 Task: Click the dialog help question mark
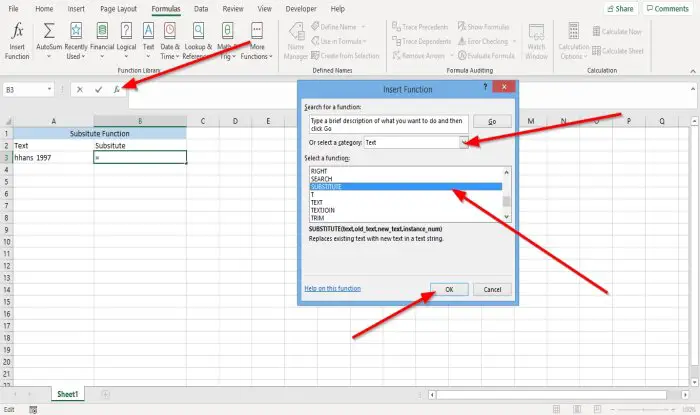tap(485, 87)
